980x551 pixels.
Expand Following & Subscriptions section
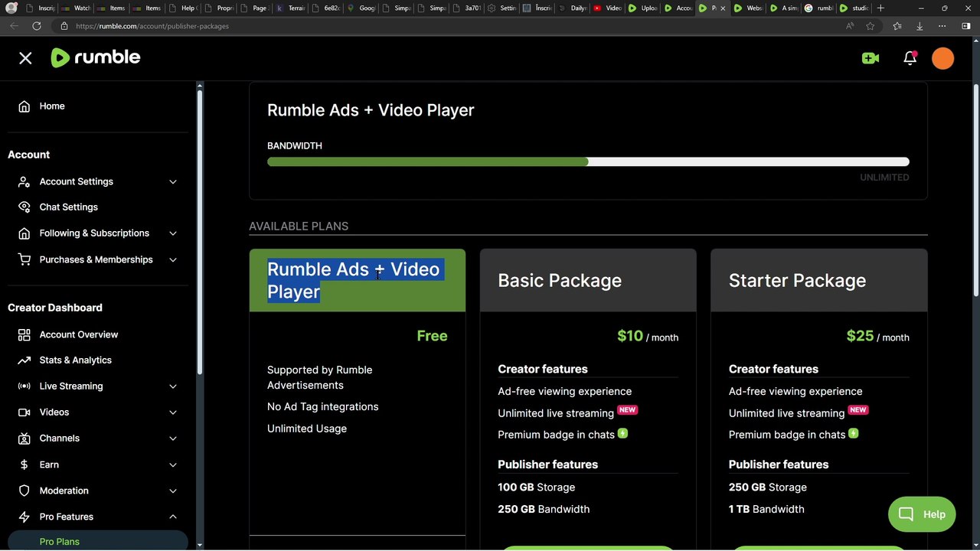tap(172, 233)
